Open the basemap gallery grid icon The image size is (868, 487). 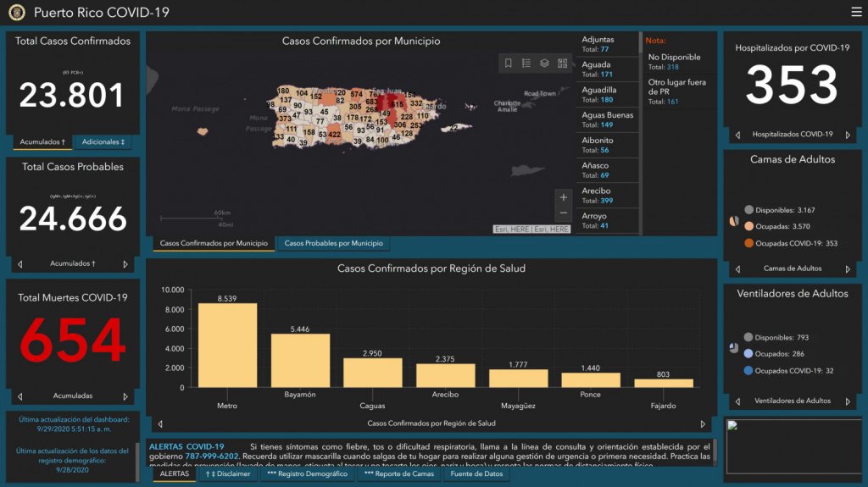562,64
